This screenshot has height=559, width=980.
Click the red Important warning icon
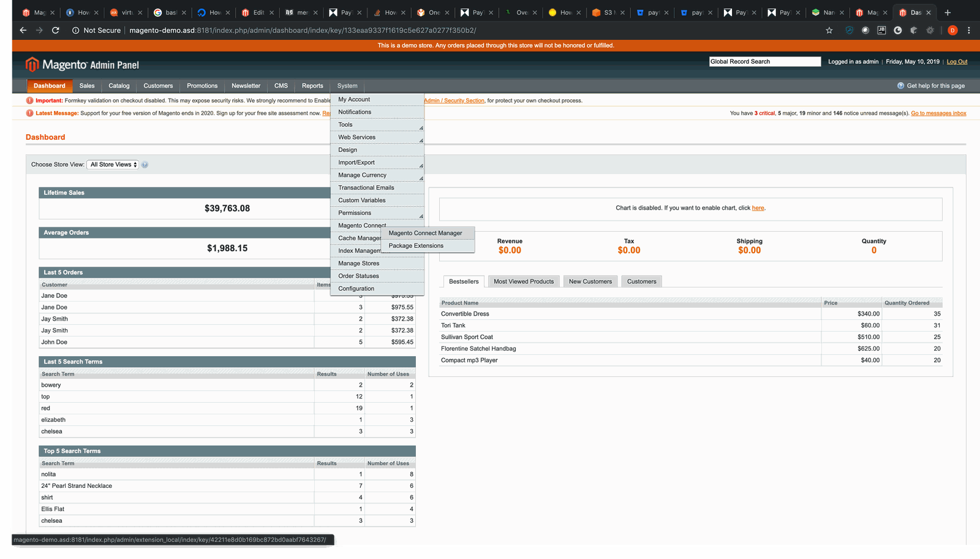pyautogui.click(x=29, y=101)
